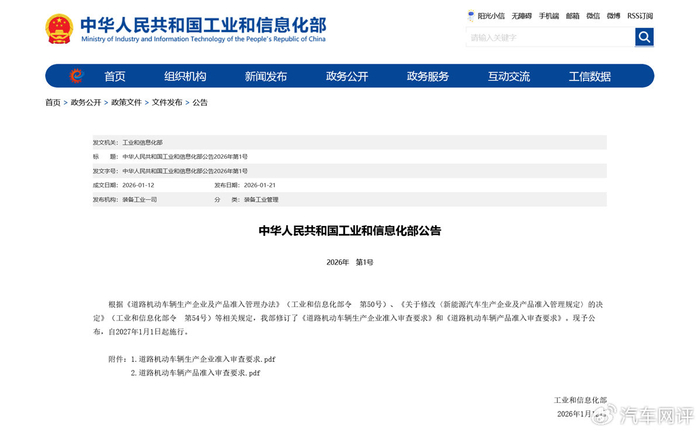The image size is (700, 432).
Task: Click the blue search magnifier icon
Action: coord(644,37)
